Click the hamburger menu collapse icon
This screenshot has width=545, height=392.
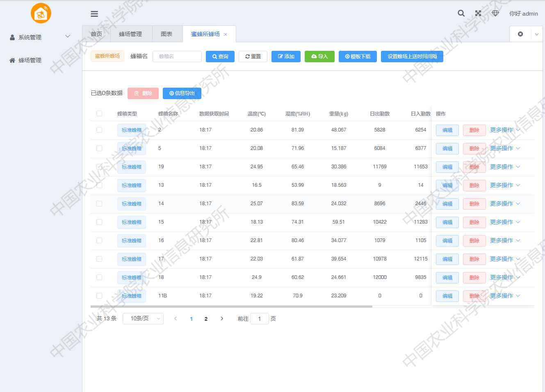point(94,14)
